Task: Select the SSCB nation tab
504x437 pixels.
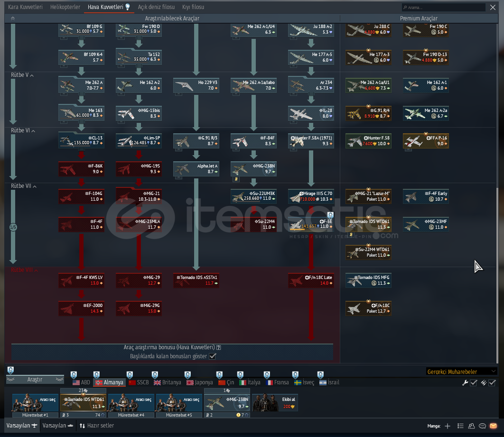Action: pos(139,382)
